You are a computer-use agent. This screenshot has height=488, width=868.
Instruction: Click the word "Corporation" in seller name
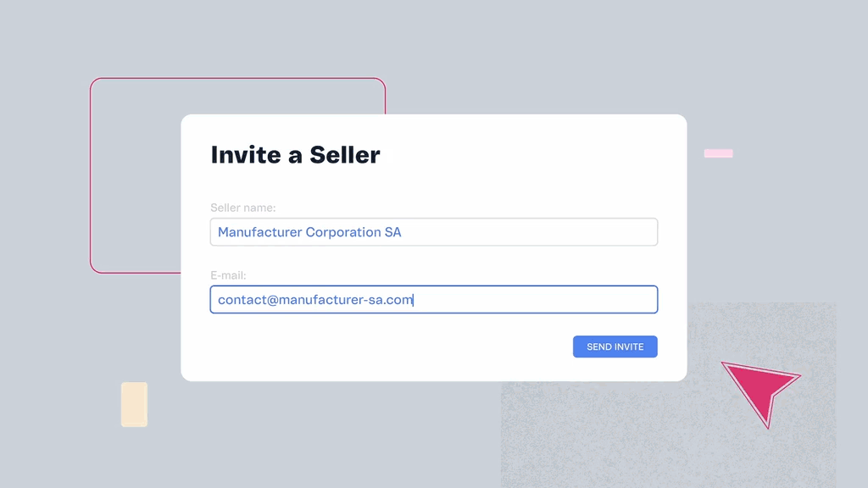pyautogui.click(x=342, y=232)
